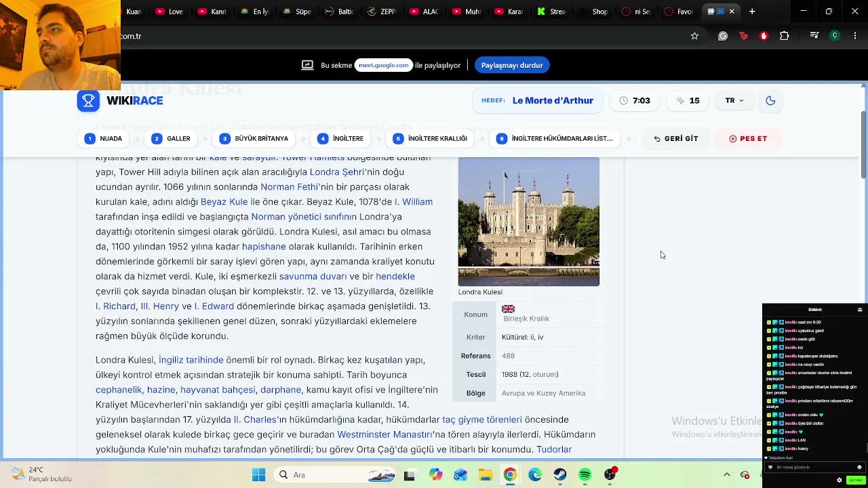The width and height of the screenshot is (868, 488).
Task: Select path step 1 NUADA
Action: [x=104, y=138]
